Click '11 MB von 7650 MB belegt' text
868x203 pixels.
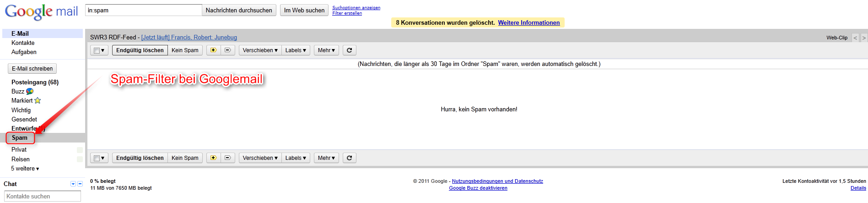tap(121, 188)
